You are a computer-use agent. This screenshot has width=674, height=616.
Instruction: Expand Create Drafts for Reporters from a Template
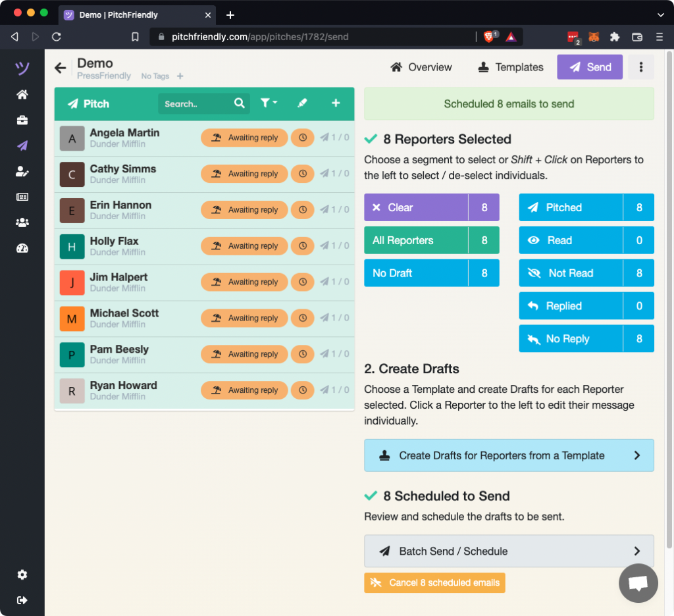509,455
